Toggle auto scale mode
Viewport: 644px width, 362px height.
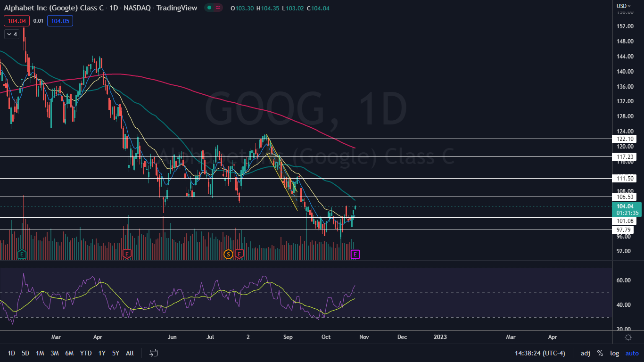tap(632, 353)
